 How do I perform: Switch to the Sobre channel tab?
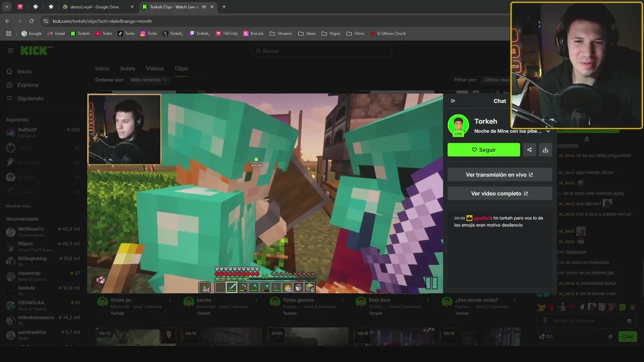click(x=127, y=68)
